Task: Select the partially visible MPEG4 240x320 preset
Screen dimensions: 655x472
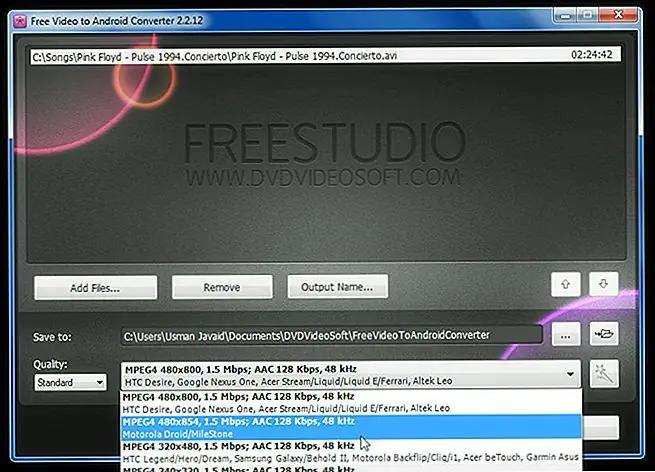Action: [350, 467]
